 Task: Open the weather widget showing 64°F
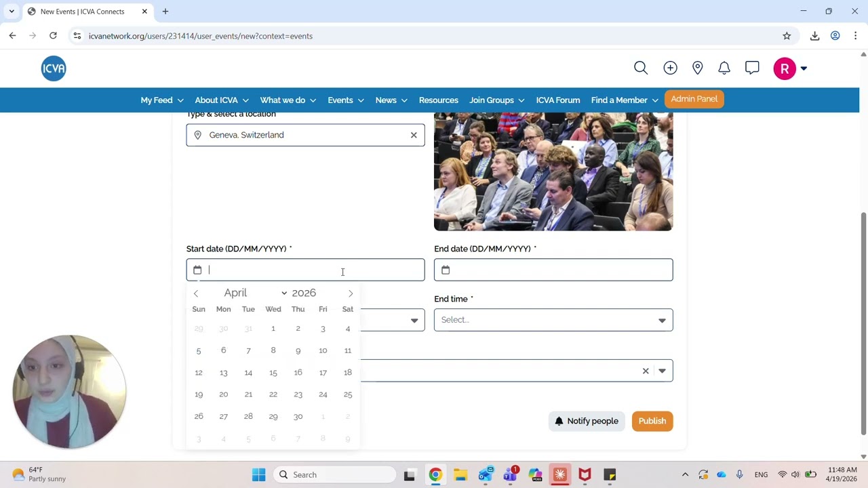click(39, 474)
